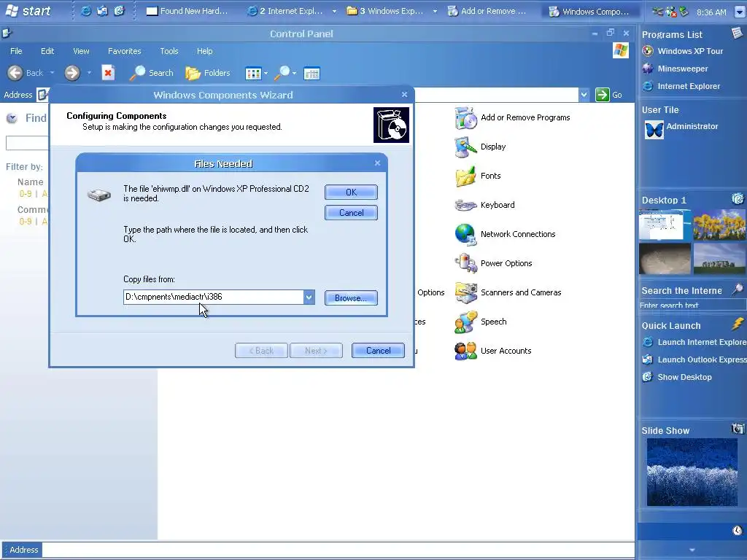Click the Programs List header icon

[737, 32]
